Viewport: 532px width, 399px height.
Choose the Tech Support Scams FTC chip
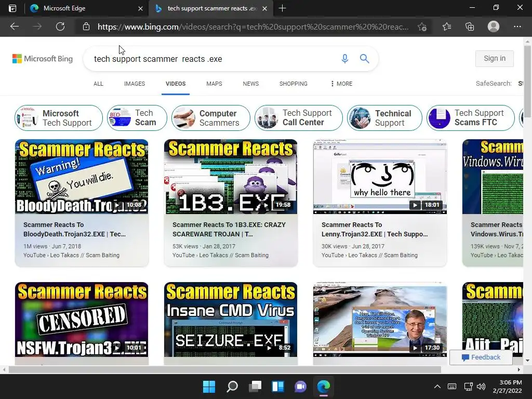point(471,118)
